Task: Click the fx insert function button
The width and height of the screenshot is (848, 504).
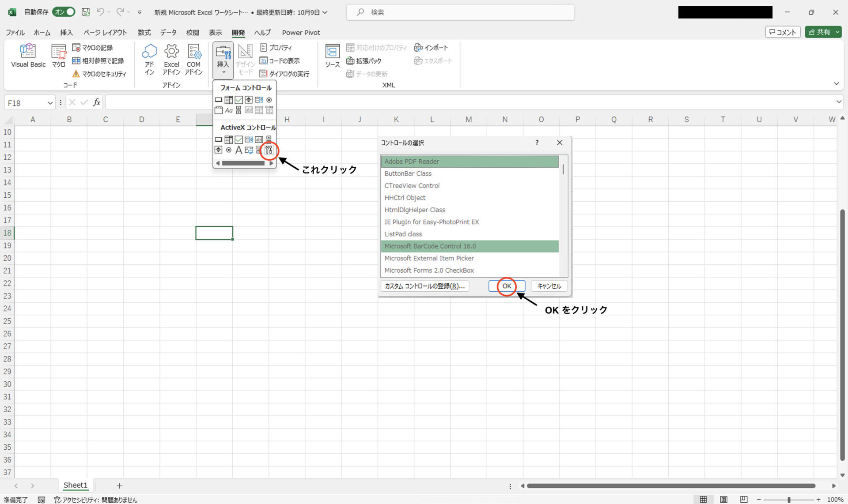Action: click(96, 102)
